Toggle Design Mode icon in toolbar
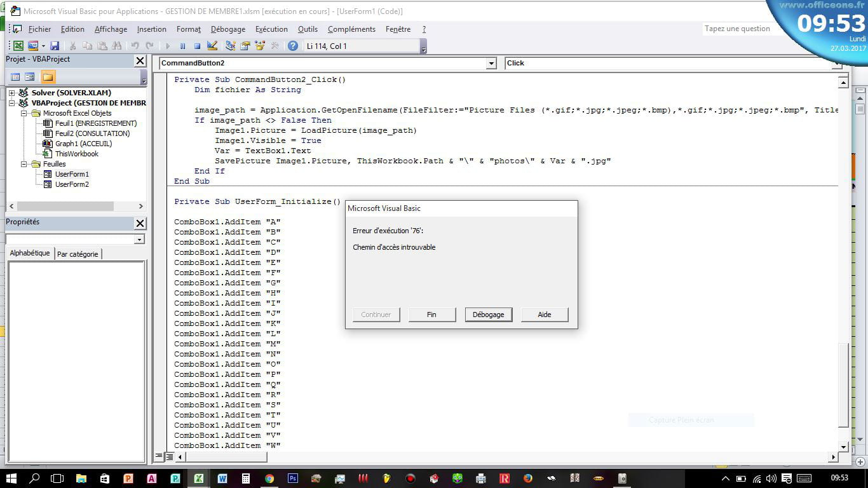Screen dimensions: 868x488 (212, 46)
